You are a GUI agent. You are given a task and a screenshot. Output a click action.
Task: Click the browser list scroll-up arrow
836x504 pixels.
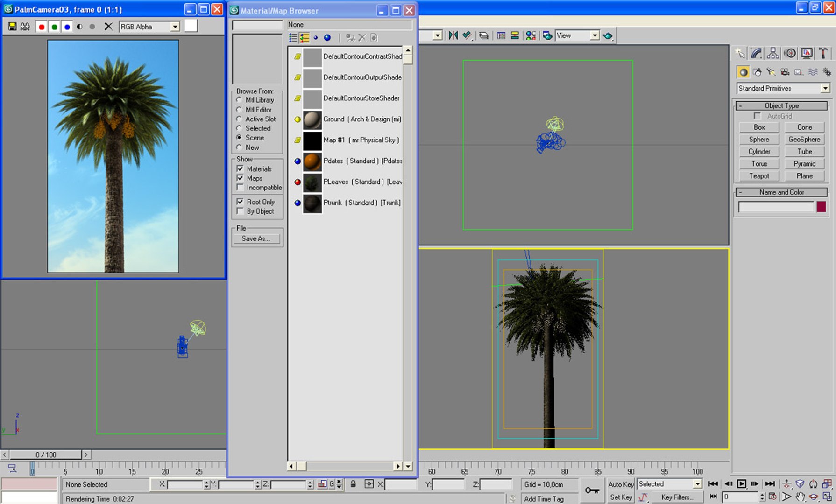coord(408,50)
